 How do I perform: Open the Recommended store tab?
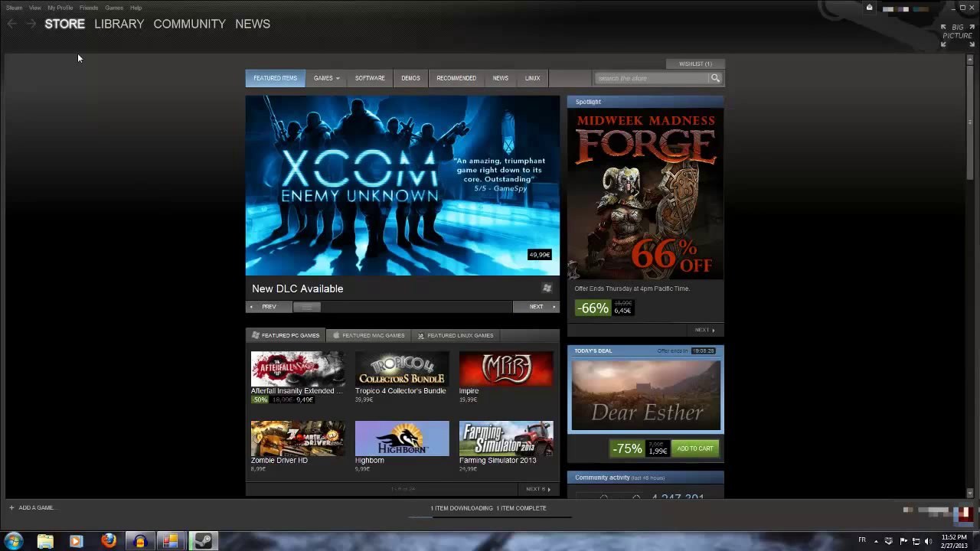tap(456, 78)
